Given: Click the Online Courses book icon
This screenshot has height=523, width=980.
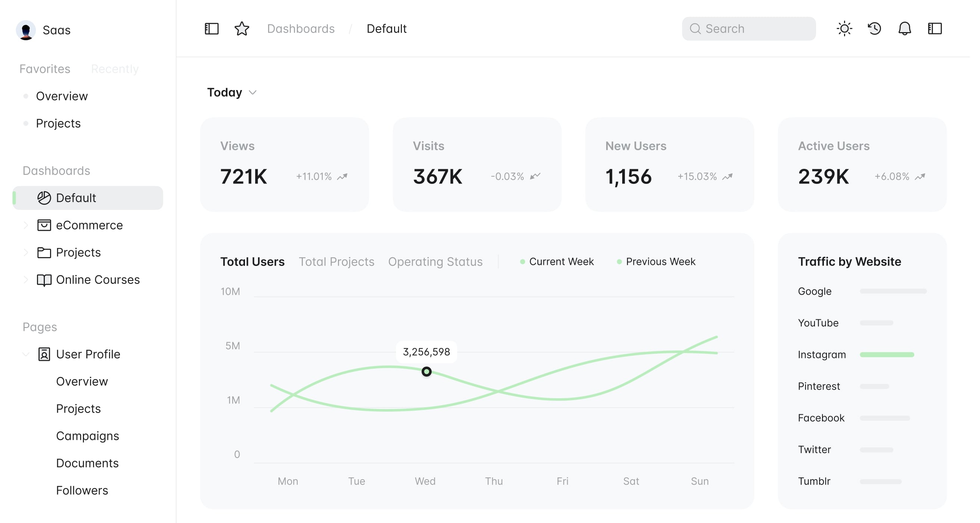Looking at the screenshot, I should (x=44, y=280).
